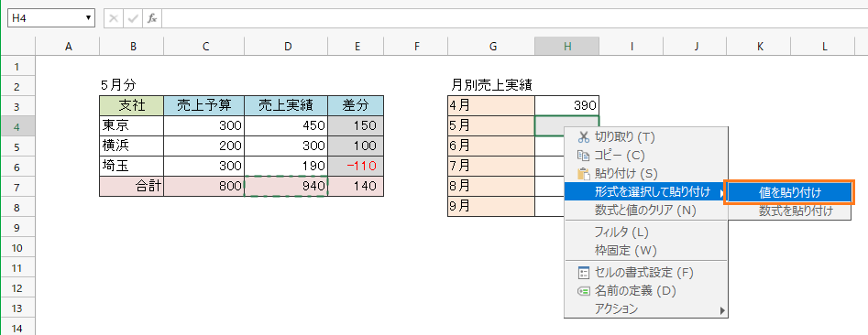Choose 切り取り (T) from context menu

tap(645, 136)
